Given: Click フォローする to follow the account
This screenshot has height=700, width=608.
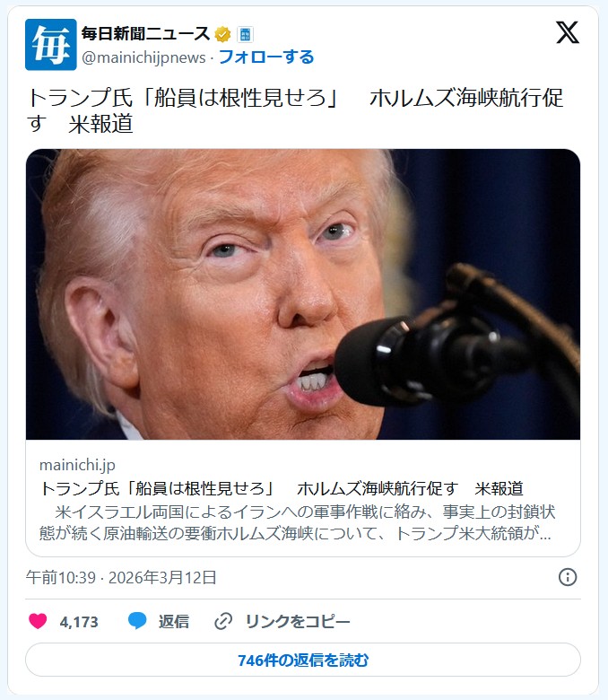Looking at the screenshot, I should tap(266, 57).
